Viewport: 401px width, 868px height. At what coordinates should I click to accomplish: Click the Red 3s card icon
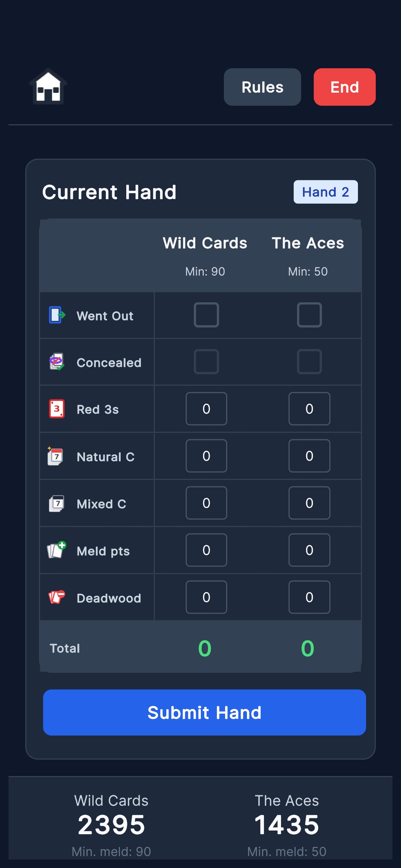pos(57,409)
